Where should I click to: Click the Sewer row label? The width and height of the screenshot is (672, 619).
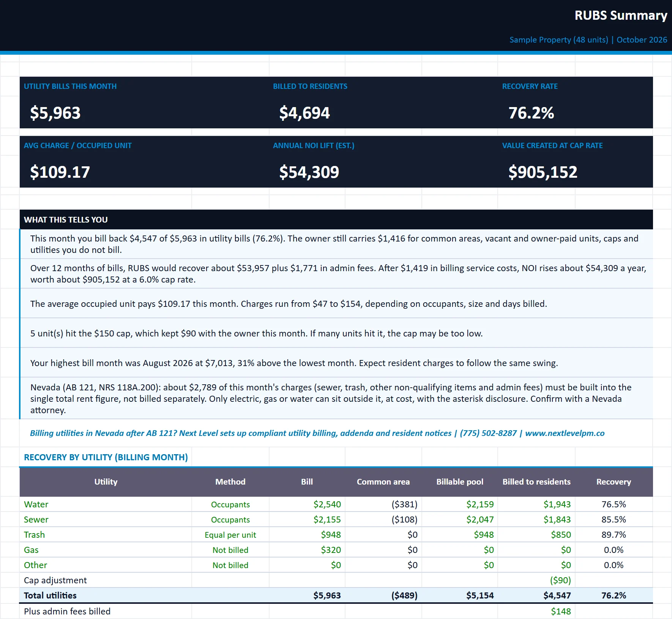(x=36, y=520)
